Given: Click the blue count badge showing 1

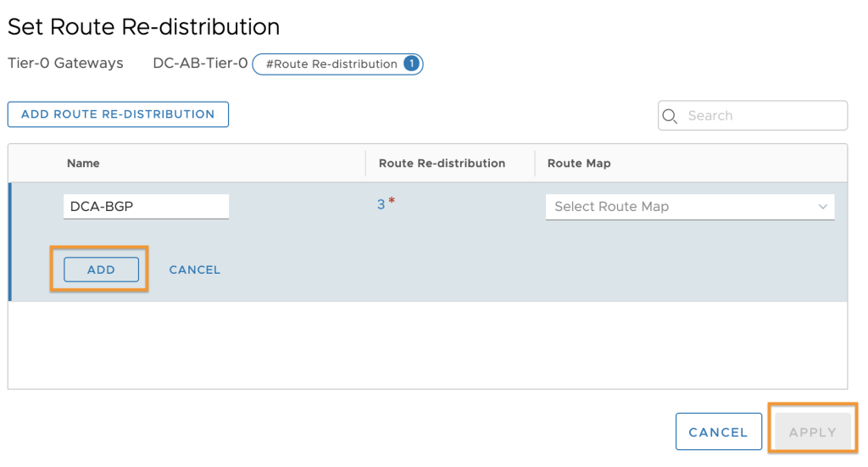Looking at the screenshot, I should click(411, 64).
